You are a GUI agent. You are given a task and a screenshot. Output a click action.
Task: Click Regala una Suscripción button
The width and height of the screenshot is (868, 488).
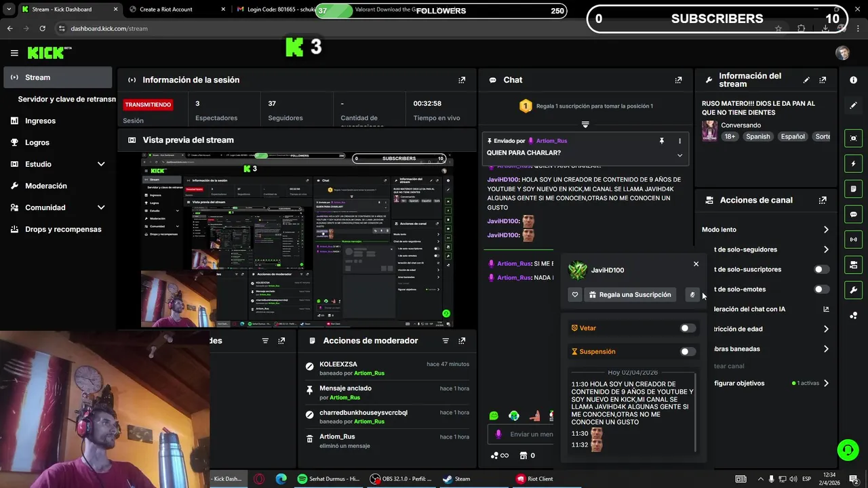(x=630, y=295)
